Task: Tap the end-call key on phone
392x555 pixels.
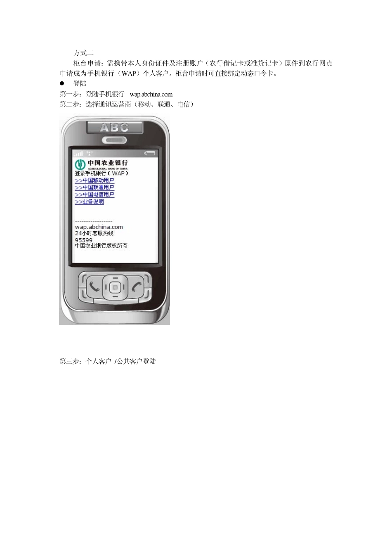Action: 137,287
